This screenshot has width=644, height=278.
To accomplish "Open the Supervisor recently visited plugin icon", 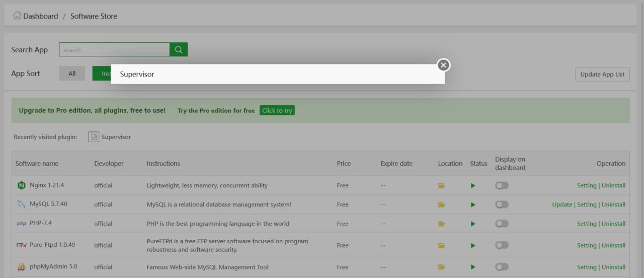I will click(x=94, y=137).
